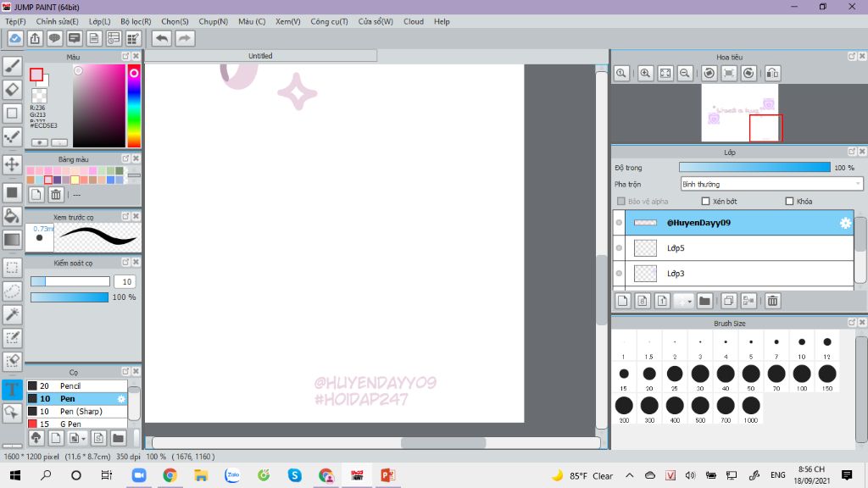
Task: Click the Redo arrow in toolbar
Action: [185, 38]
